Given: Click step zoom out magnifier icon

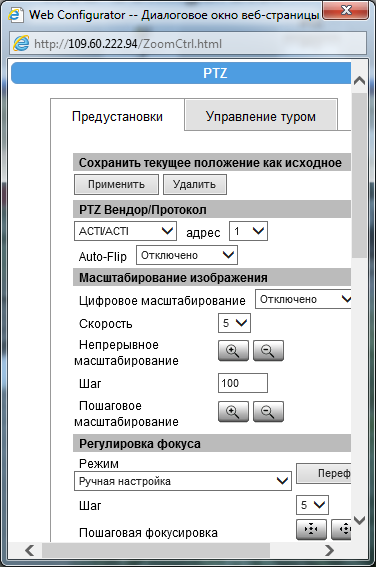Looking at the screenshot, I should [268, 412].
